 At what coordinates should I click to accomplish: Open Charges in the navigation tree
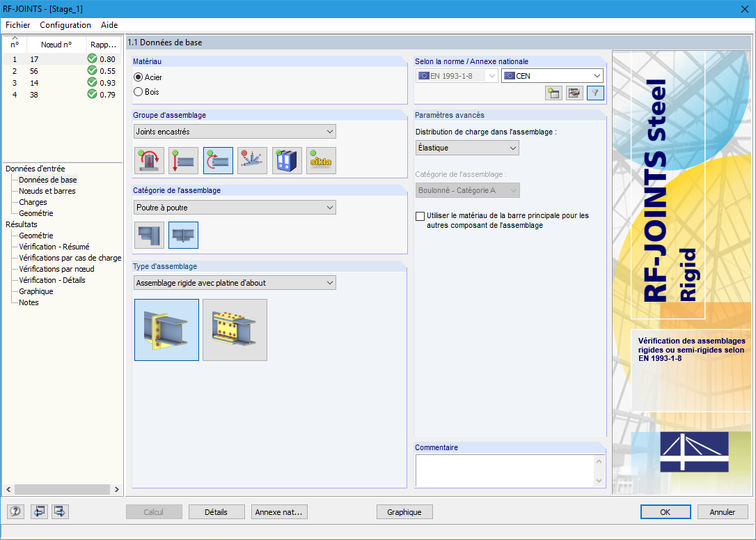click(x=33, y=201)
